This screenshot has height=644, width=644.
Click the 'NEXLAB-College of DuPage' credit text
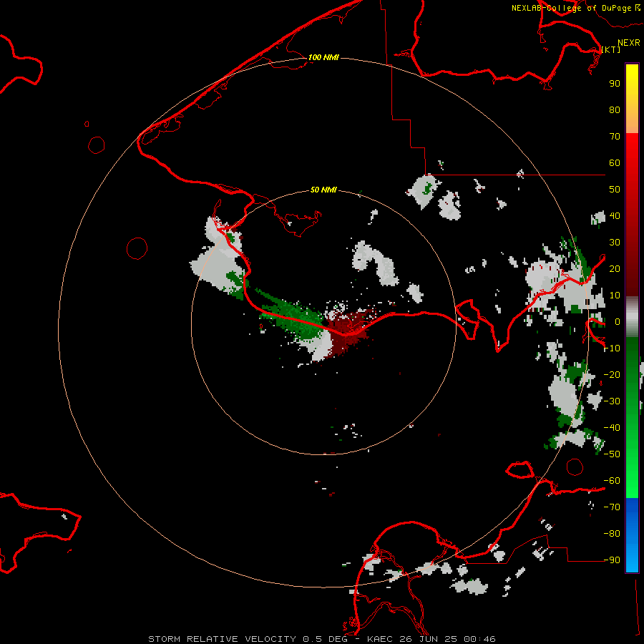[x=571, y=8]
